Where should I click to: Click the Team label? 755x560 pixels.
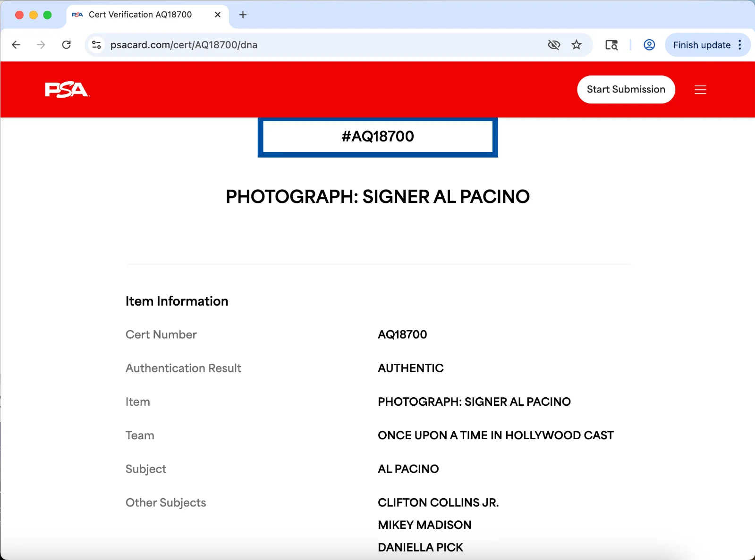[140, 435]
